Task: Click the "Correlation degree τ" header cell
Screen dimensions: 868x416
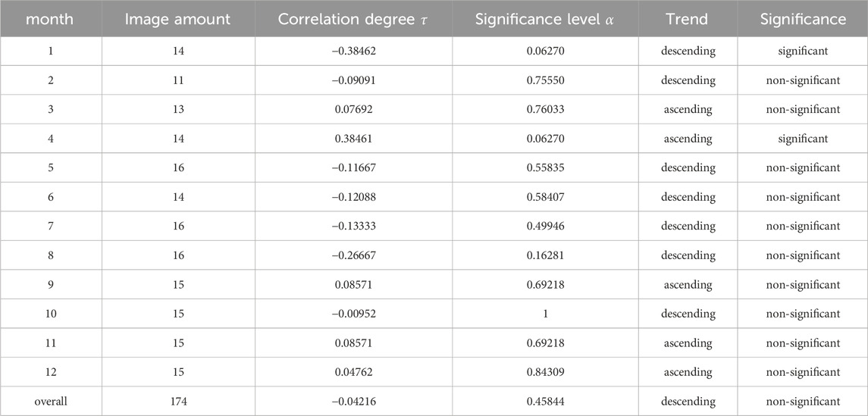Action: [x=353, y=19]
